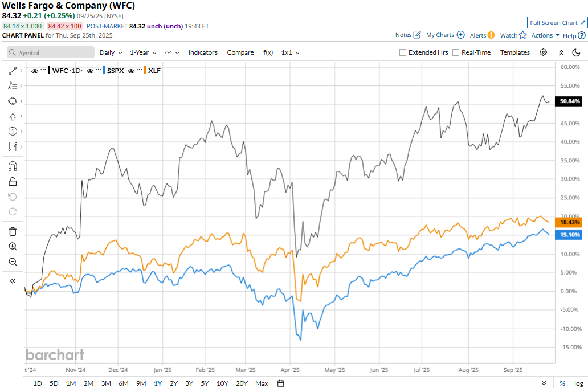Open Alerts exclamation icon
Image resolution: width=588 pixels, height=388 pixels.
[x=491, y=35]
